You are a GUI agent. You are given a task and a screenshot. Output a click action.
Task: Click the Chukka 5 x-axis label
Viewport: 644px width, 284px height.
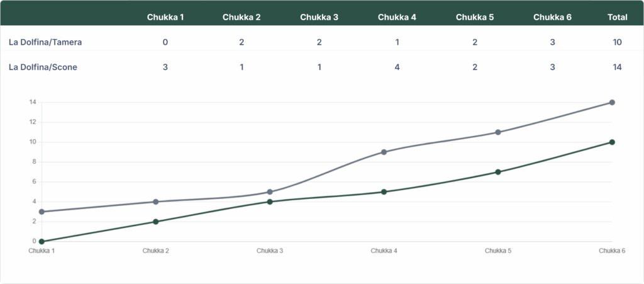pyautogui.click(x=498, y=251)
